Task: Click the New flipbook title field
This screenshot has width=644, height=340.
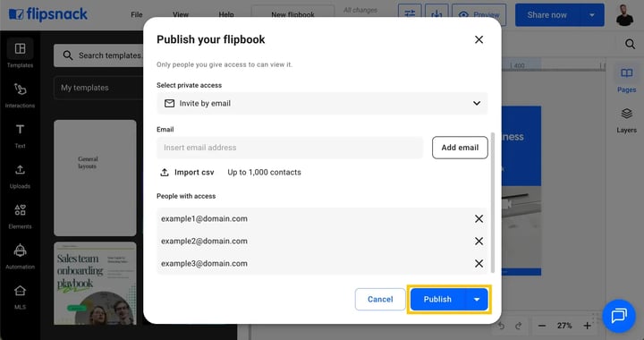Action: pyautogui.click(x=292, y=15)
